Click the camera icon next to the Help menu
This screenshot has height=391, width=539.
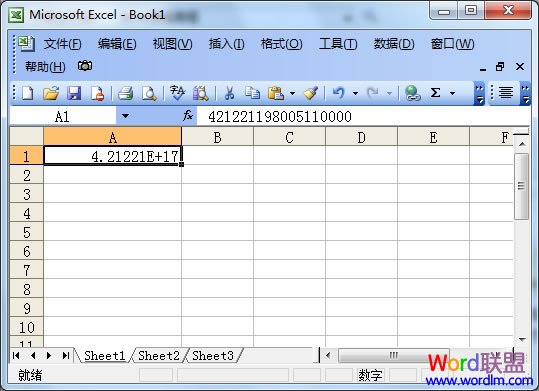(x=85, y=66)
